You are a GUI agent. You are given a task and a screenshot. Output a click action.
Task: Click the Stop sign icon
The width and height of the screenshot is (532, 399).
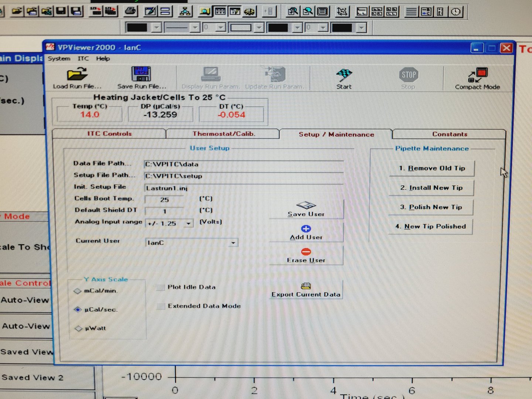click(x=409, y=75)
